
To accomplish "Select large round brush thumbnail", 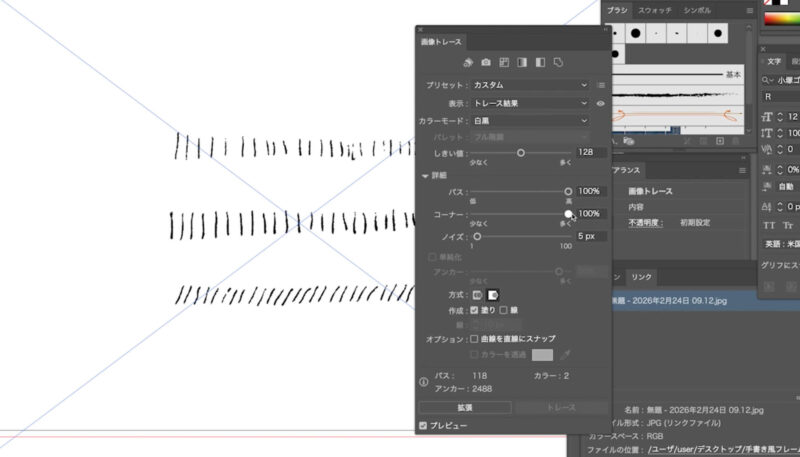I will coord(635,33).
